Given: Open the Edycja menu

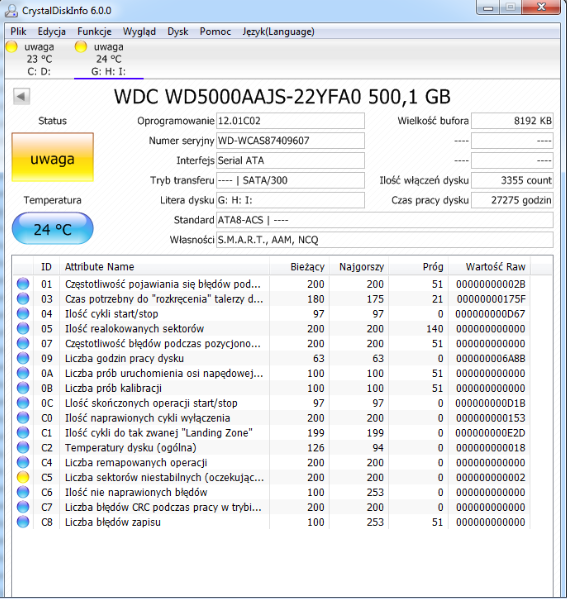Looking at the screenshot, I should pos(52,32).
